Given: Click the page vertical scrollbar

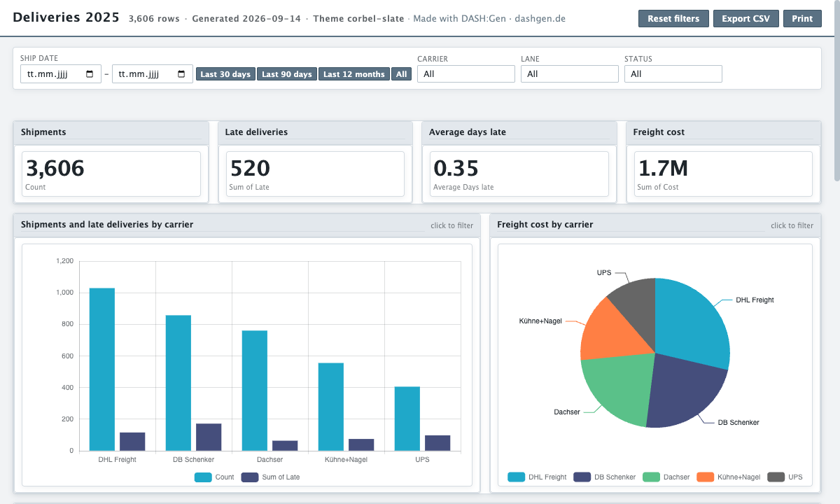Looking at the screenshot, I should coord(836,91).
